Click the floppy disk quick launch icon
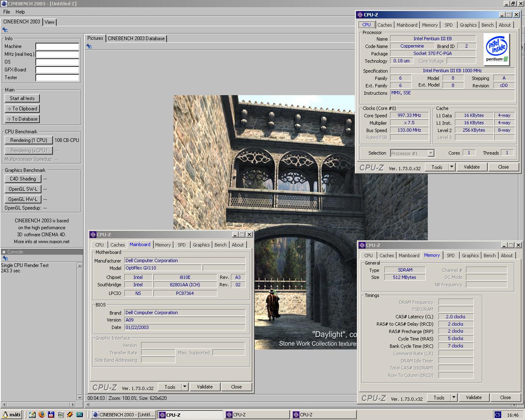The width and height of the screenshot is (525, 420). point(51,415)
